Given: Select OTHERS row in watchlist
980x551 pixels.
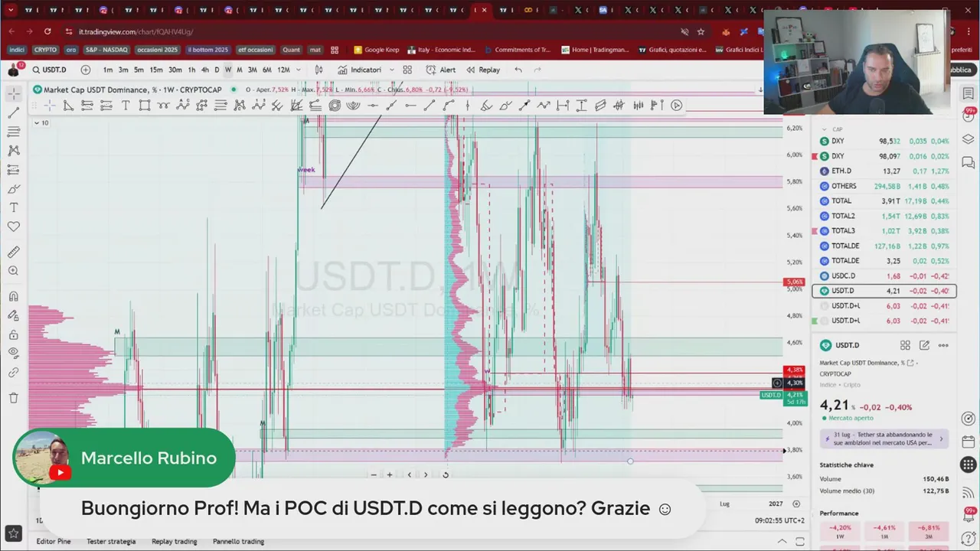Looking at the screenshot, I should pyautogui.click(x=884, y=186).
